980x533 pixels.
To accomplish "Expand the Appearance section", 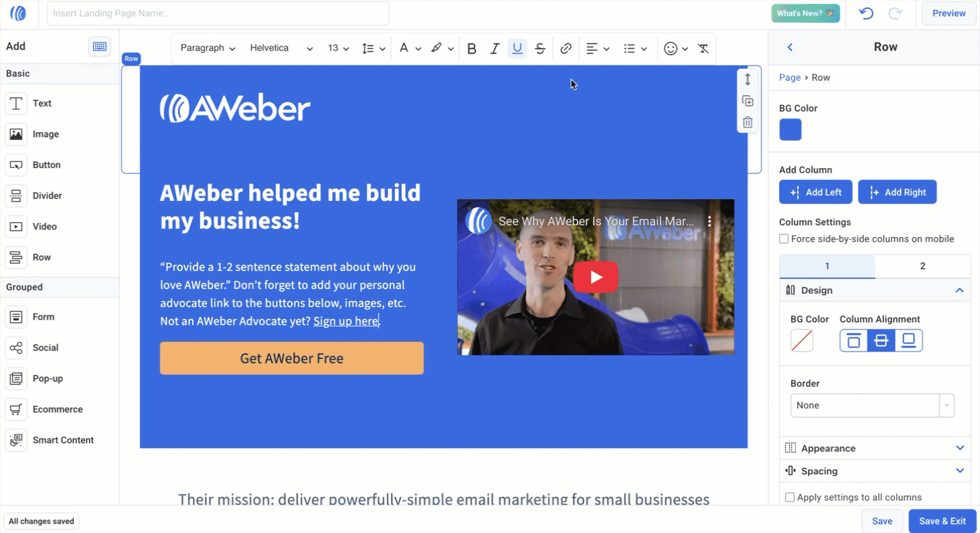I will 875,448.
